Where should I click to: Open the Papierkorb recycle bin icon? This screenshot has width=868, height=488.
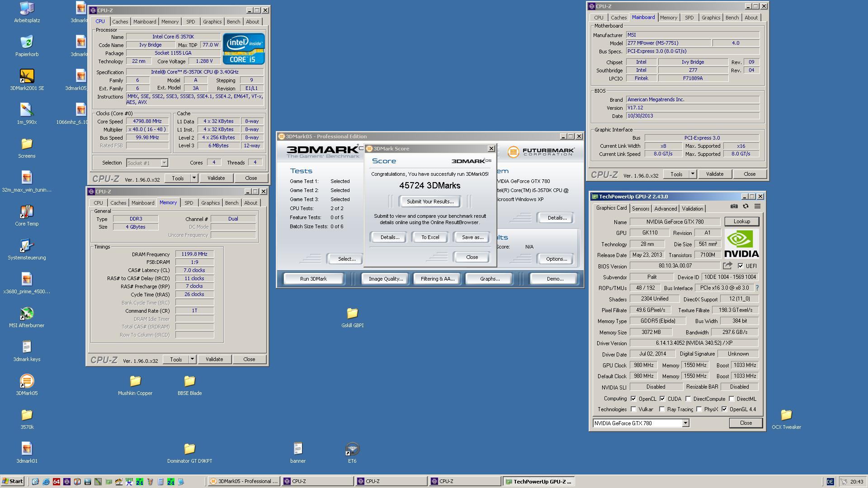click(27, 46)
